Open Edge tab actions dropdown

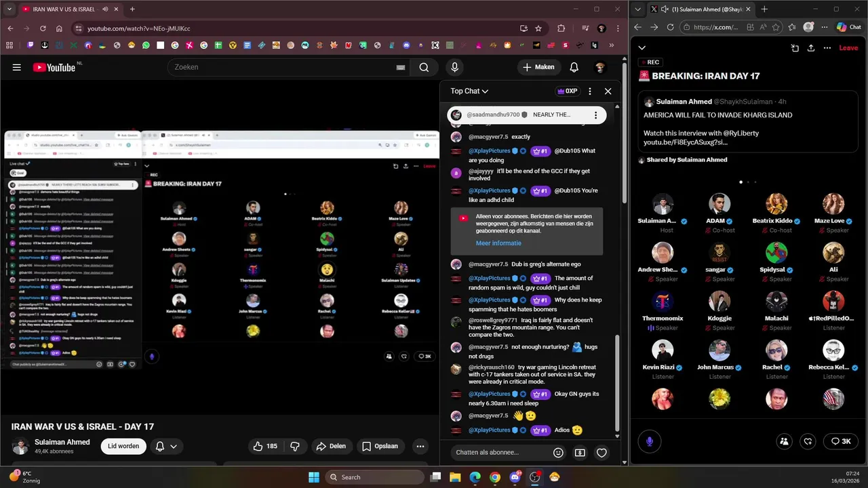[637, 9]
